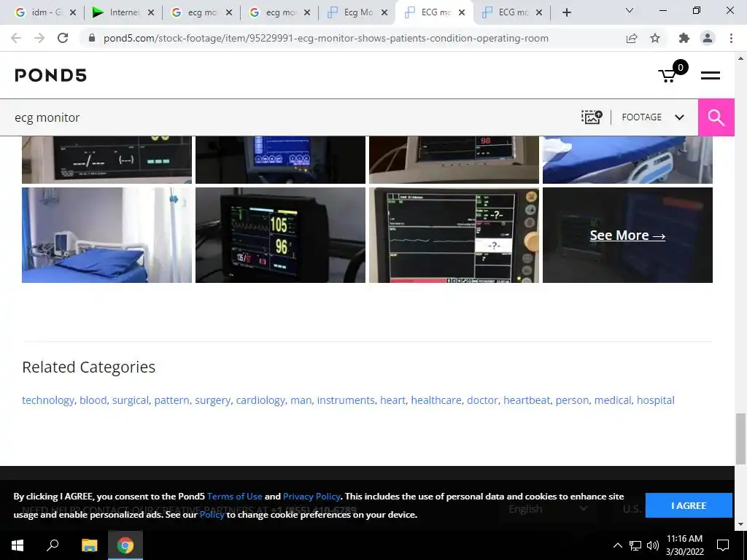The image size is (747, 560).
Task: Open the Windows notification center
Action: (x=723, y=545)
